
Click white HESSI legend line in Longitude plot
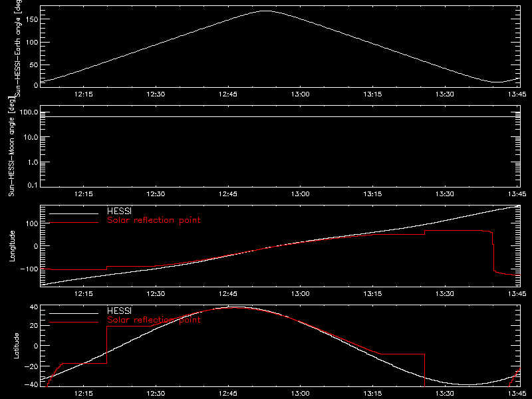(x=74, y=213)
